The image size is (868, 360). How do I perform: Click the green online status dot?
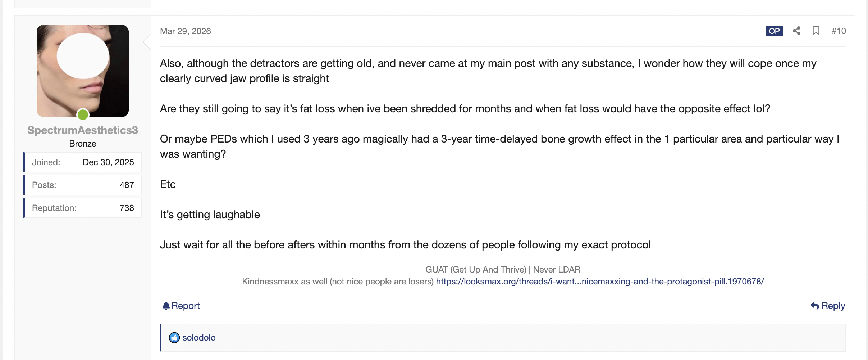point(83,114)
